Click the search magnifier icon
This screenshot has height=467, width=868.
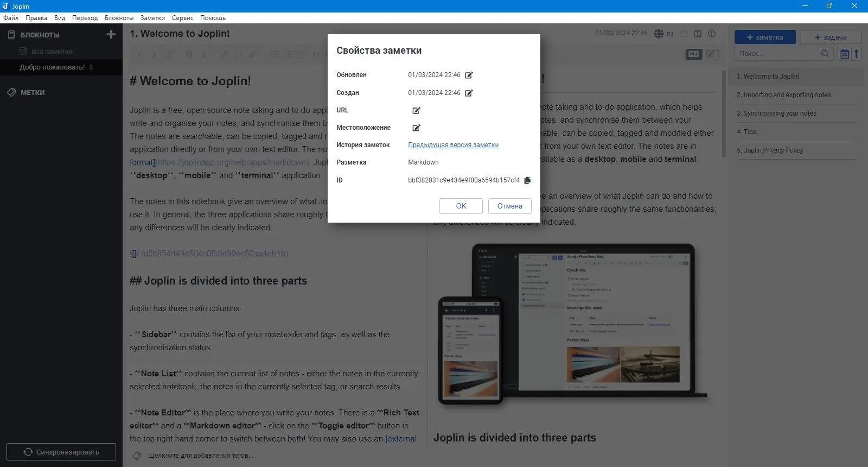click(825, 53)
